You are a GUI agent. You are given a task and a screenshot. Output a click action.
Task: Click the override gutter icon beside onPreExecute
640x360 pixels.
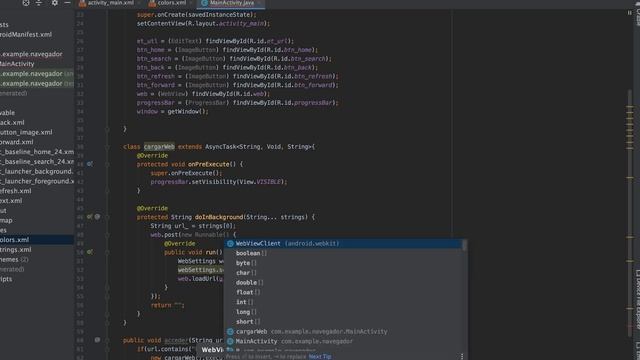pos(89,164)
